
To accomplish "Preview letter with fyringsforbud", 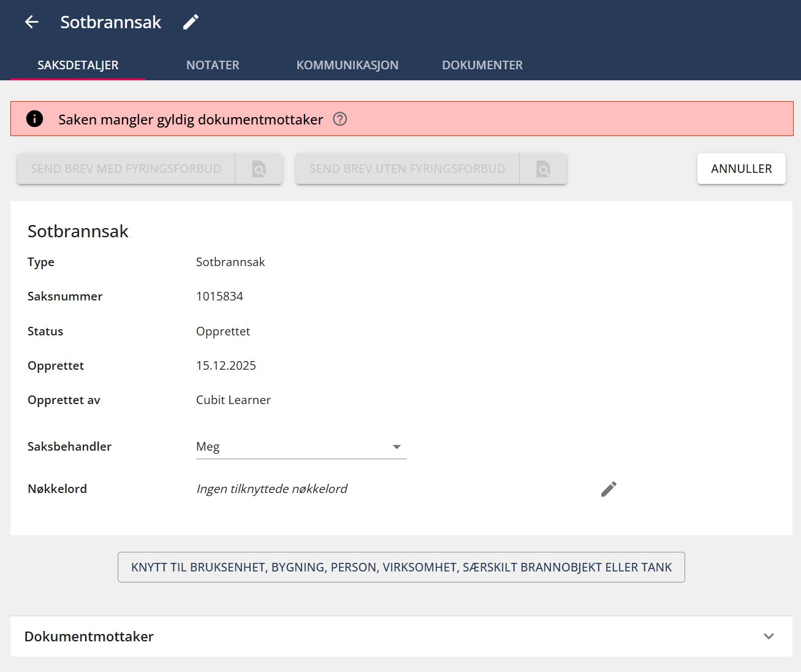I will click(x=259, y=169).
